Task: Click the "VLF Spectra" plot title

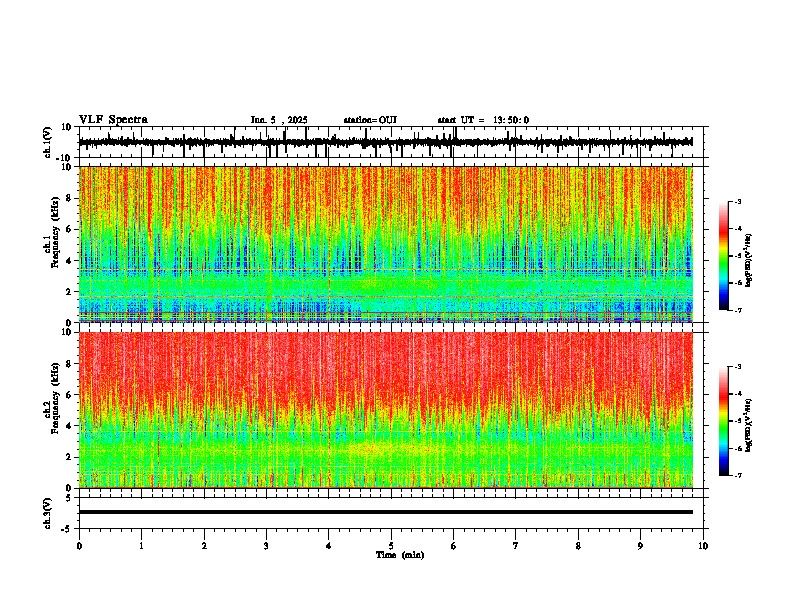Action: (x=113, y=120)
